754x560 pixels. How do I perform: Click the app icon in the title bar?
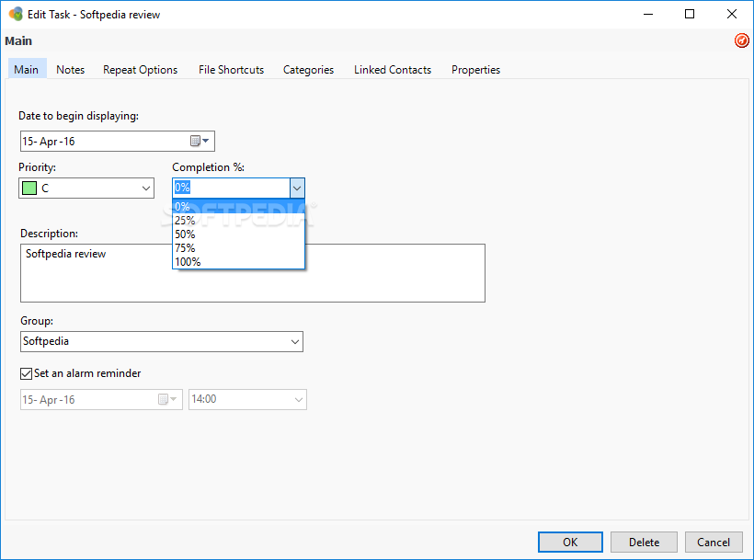pos(16,14)
